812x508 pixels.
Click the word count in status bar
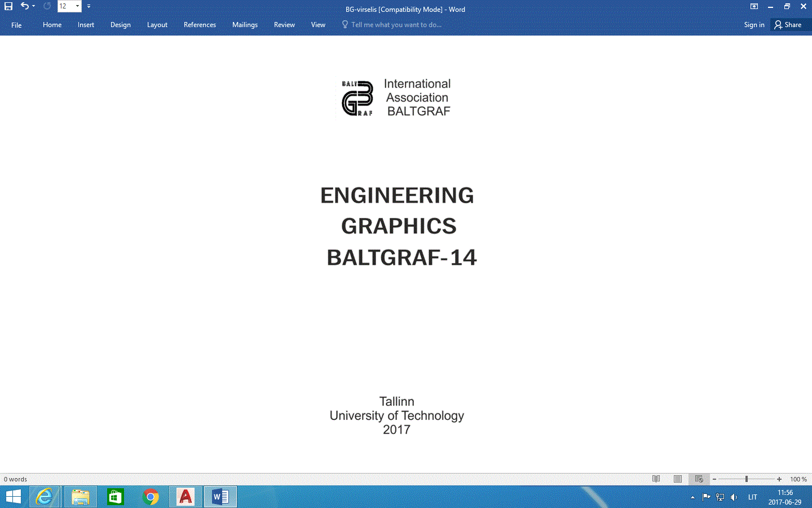(x=15, y=479)
